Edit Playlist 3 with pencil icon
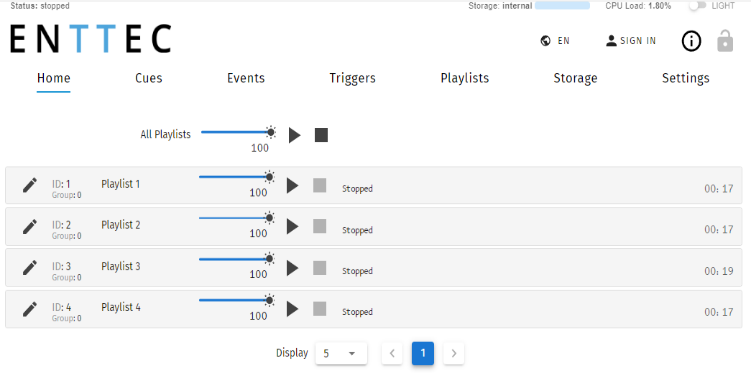 tap(30, 268)
